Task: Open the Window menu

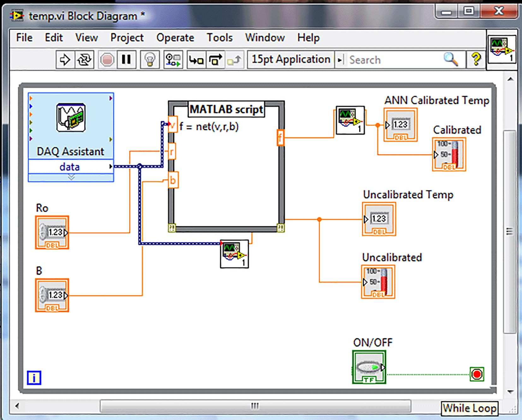Action: tap(265, 38)
